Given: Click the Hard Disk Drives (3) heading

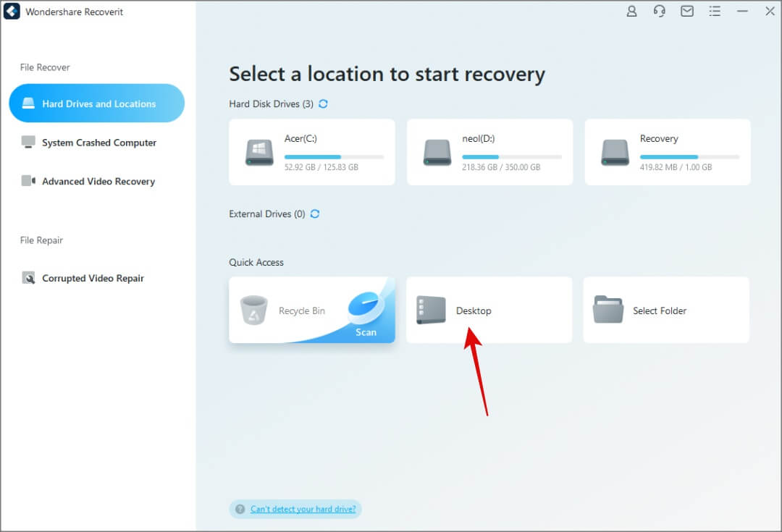Looking at the screenshot, I should pyautogui.click(x=272, y=104).
